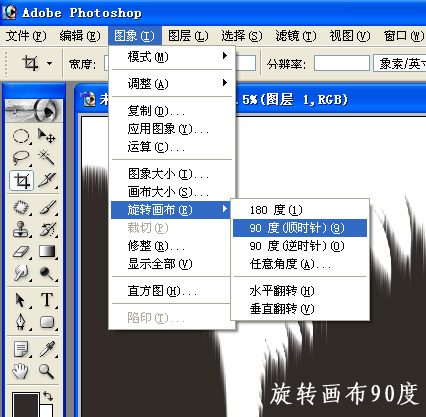
Task: Select the Pen tool
Action: coord(21,322)
